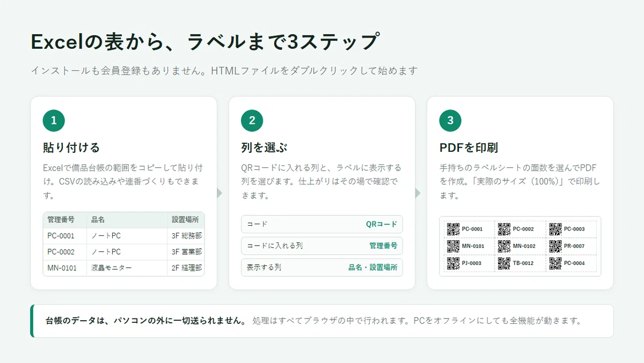
Task: Click the 設置場所 table column header
Action: click(186, 220)
